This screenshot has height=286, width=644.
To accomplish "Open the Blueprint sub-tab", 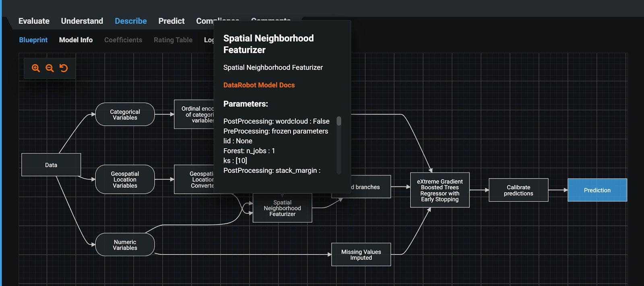I will click(33, 40).
